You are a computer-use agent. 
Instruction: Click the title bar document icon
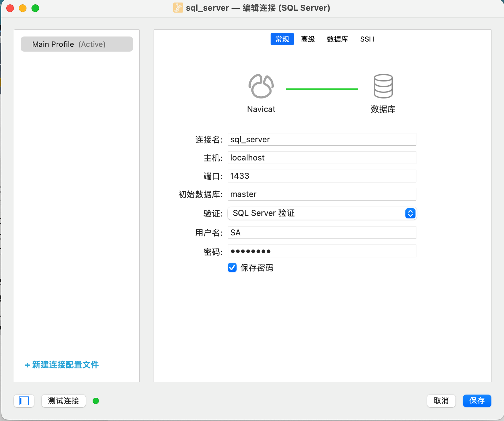click(178, 8)
